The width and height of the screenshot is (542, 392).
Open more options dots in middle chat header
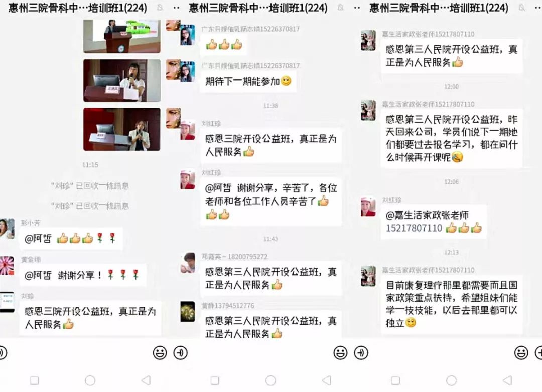point(357,8)
